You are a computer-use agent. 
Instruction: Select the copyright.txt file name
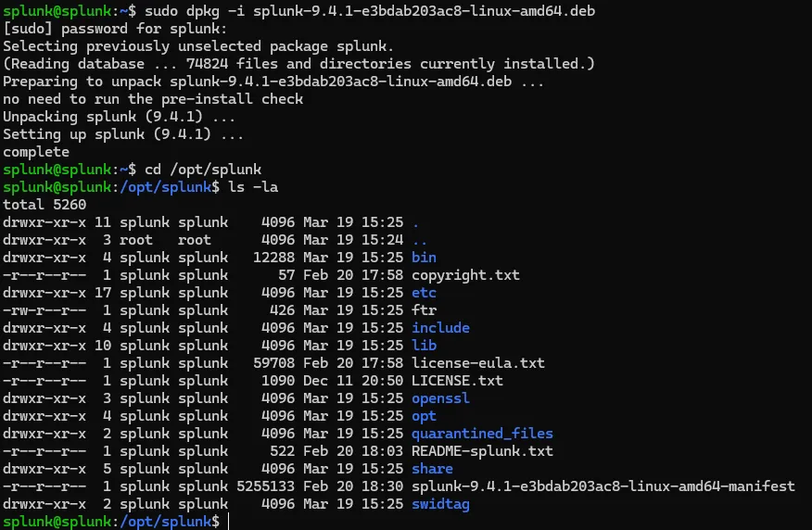pyautogui.click(x=465, y=275)
